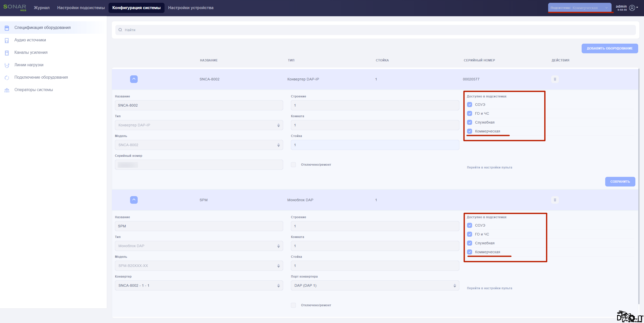Click the page vertical scrollbar
This screenshot has height=323, width=644.
click(x=639, y=186)
